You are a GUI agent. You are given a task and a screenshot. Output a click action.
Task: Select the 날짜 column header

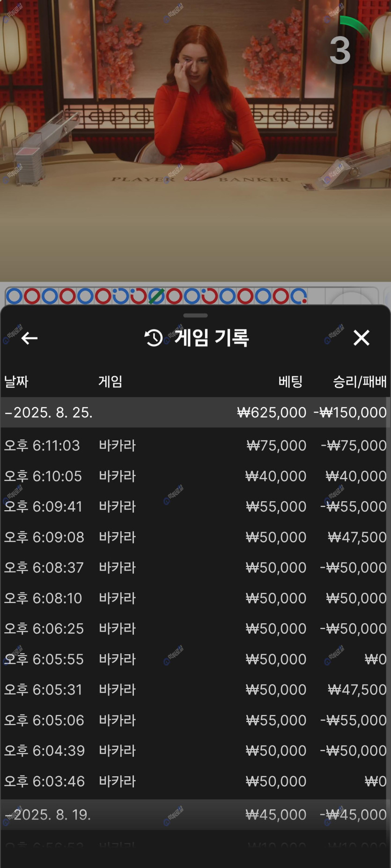pyautogui.click(x=16, y=382)
